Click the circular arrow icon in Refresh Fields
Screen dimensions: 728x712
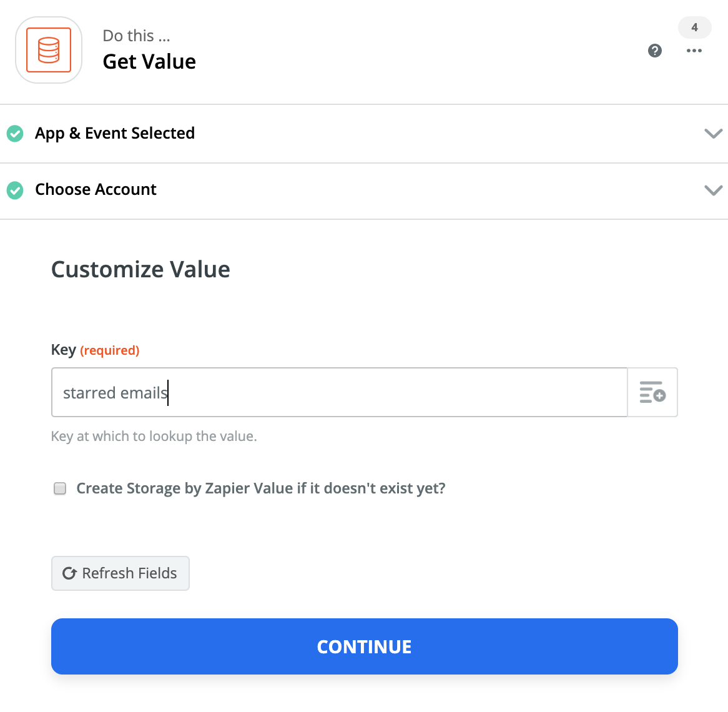(x=69, y=573)
